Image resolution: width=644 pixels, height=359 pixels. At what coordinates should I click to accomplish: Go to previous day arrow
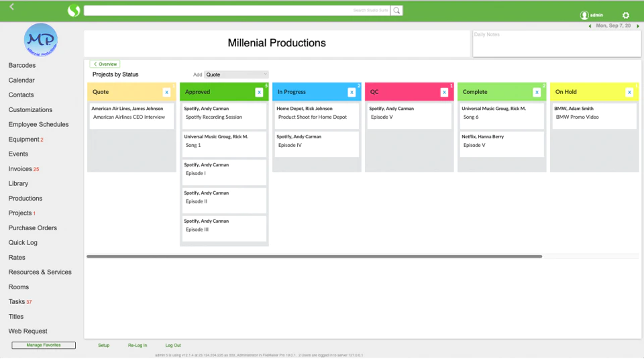pos(590,26)
